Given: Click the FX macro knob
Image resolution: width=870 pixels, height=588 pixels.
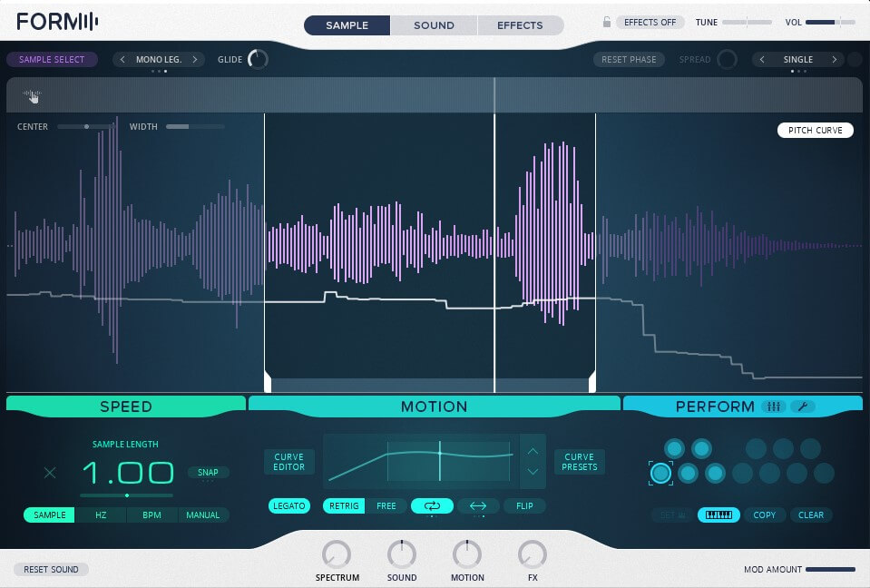Looking at the screenshot, I should pyautogui.click(x=532, y=554).
